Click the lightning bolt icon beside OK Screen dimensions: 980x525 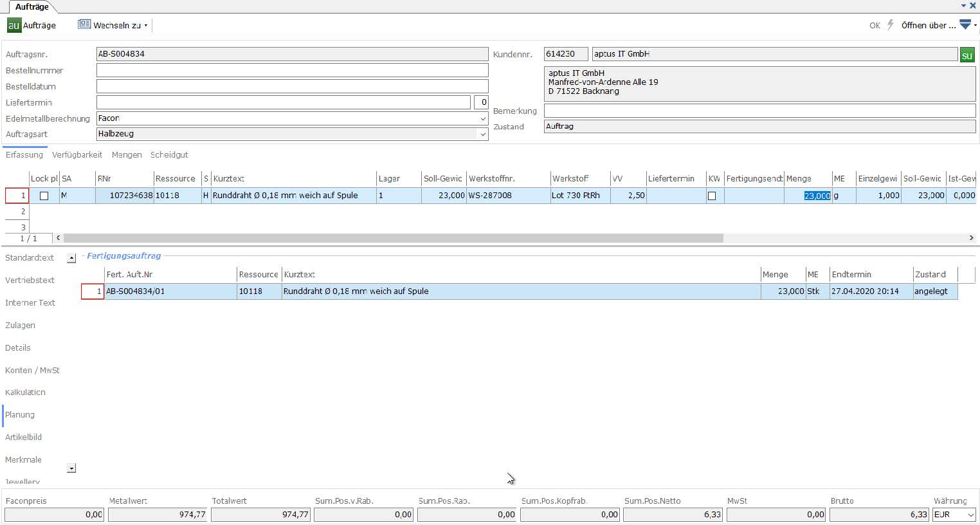[891, 25]
